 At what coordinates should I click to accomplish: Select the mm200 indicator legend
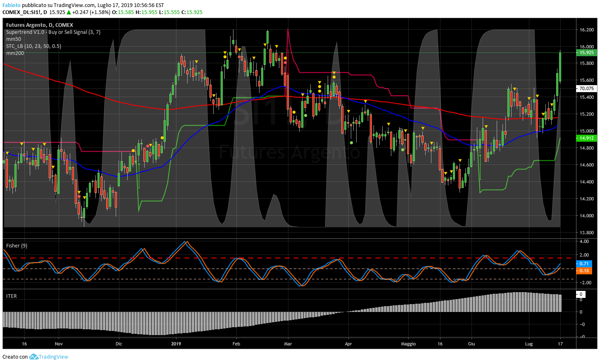[x=15, y=53]
